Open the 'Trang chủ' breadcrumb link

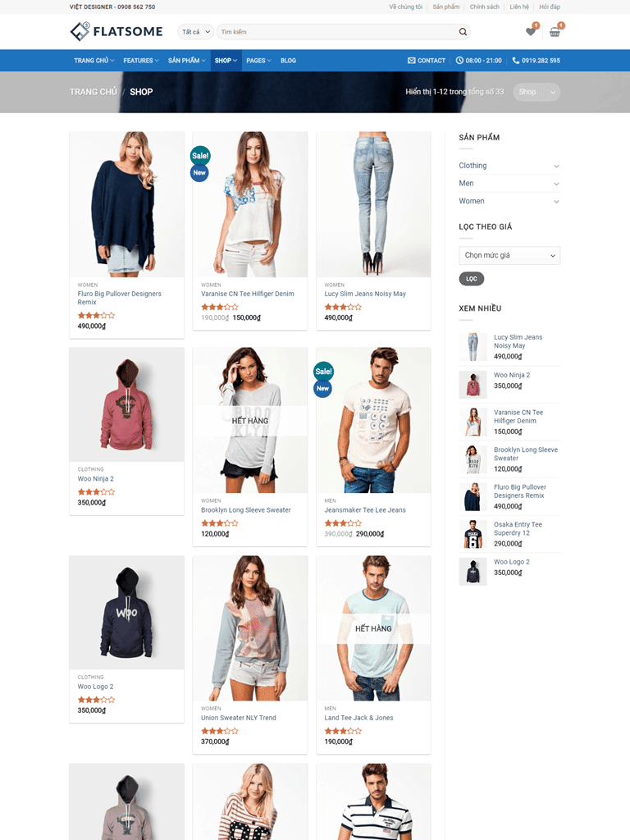pyautogui.click(x=94, y=92)
